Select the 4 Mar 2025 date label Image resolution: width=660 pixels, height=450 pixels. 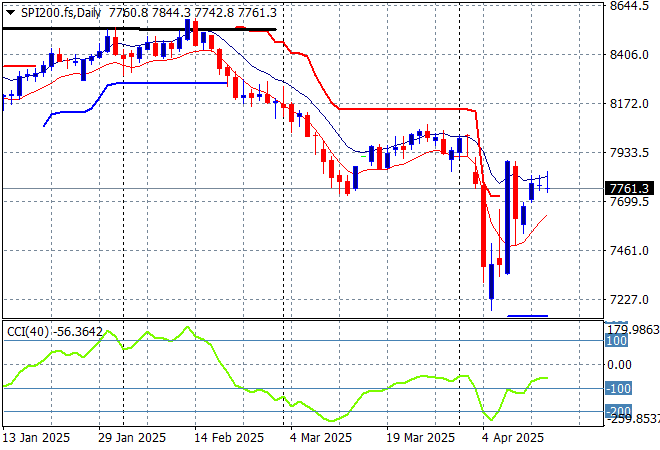coord(321,438)
